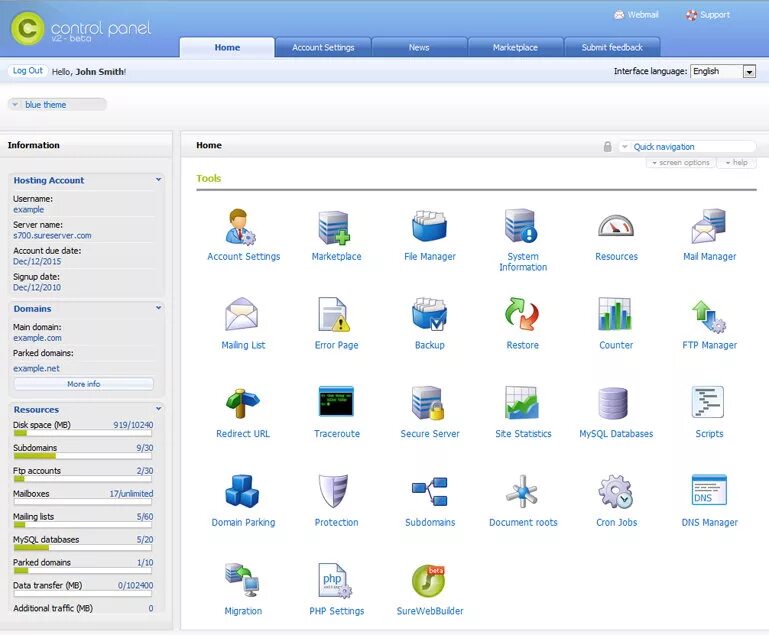Open the Account Settings tool icon
The height and width of the screenshot is (635, 769).
(x=241, y=227)
